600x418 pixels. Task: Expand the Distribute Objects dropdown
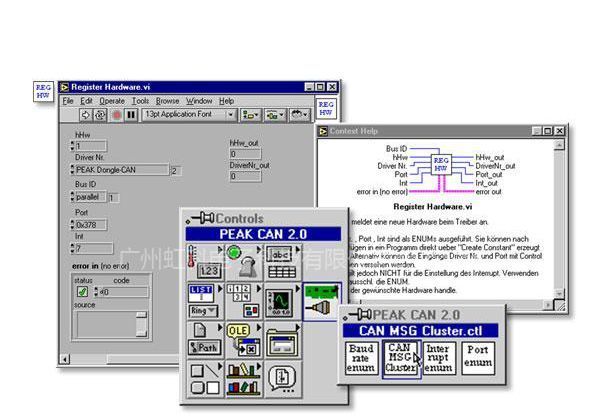275,115
